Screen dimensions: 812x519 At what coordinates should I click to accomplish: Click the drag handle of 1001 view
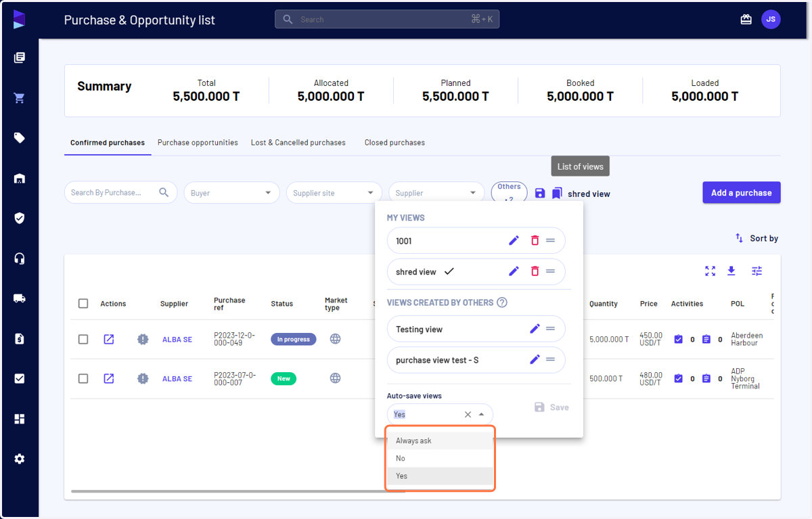click(x=551, y=241)
